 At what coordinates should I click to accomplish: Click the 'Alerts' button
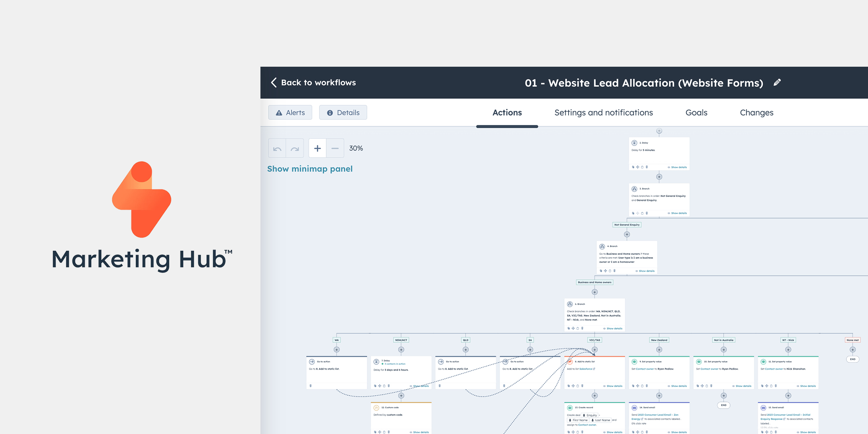(x=290, y=112)
